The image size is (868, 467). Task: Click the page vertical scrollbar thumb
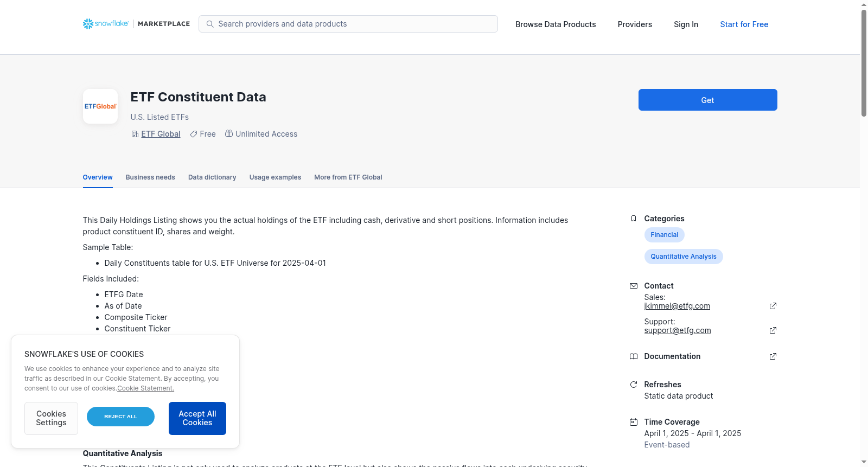[x=864, y=62]
